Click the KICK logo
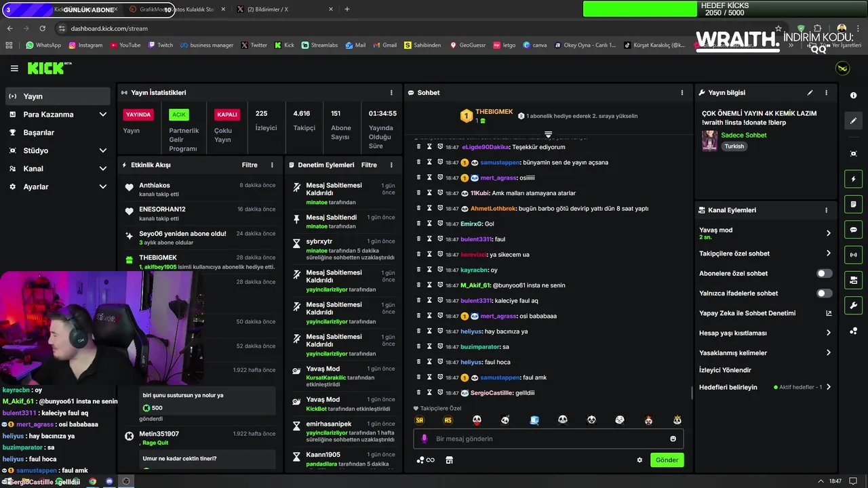This screenshot has width=868, height=488. 49,68
